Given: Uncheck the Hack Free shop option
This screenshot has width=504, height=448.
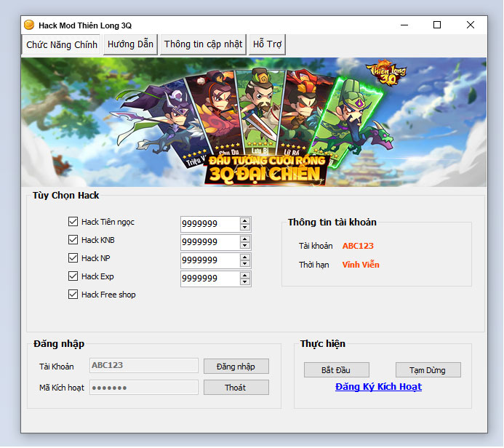Looking at the screenshot, I should (73, 295).
